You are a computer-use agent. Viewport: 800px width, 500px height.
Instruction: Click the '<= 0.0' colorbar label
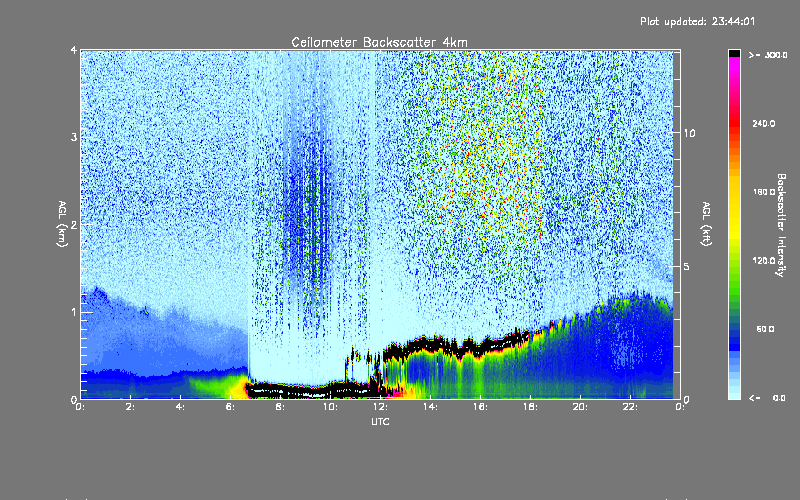pos(768,397)
